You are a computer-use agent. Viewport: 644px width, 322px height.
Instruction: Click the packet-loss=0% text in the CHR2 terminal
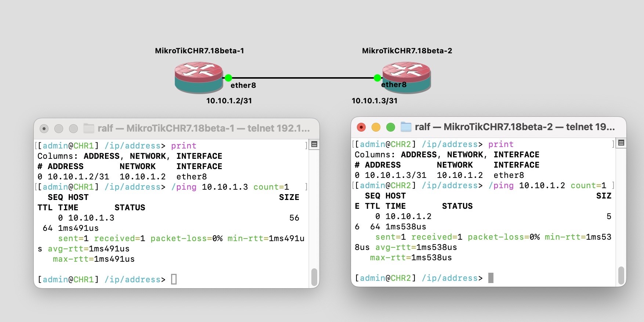coord(504,237)
